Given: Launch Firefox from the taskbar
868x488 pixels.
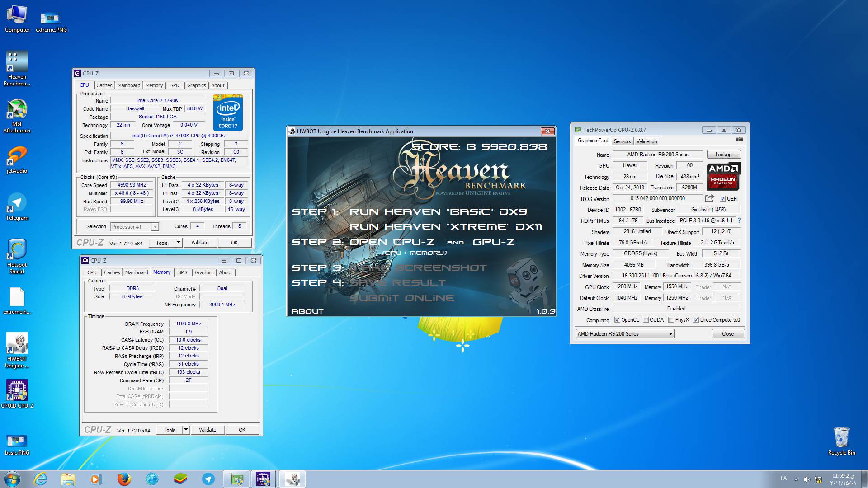Looking at the screenshot, I should [124, 479].
